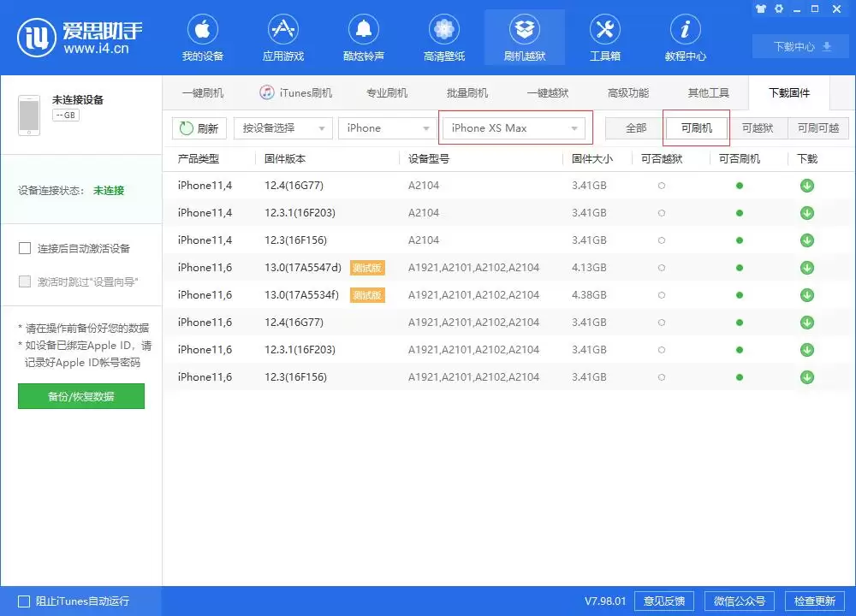Switch to 批量刷机 tab
Viewport: 856px width, 616px height.
click(467, 92)
